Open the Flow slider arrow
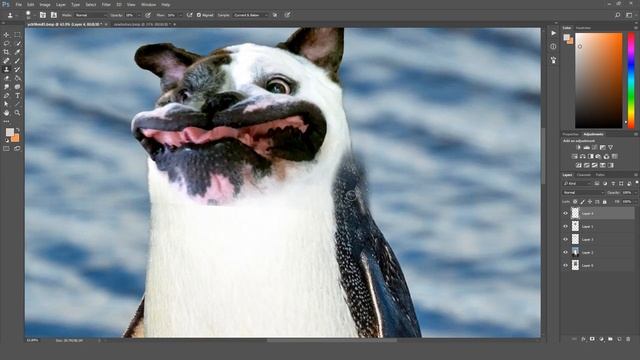The image size is (640, 360). pyautogui.click(x=180, y=15)
